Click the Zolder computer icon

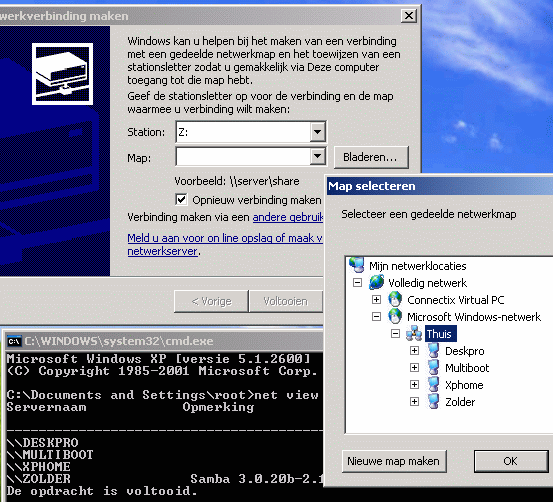point(433,401)
